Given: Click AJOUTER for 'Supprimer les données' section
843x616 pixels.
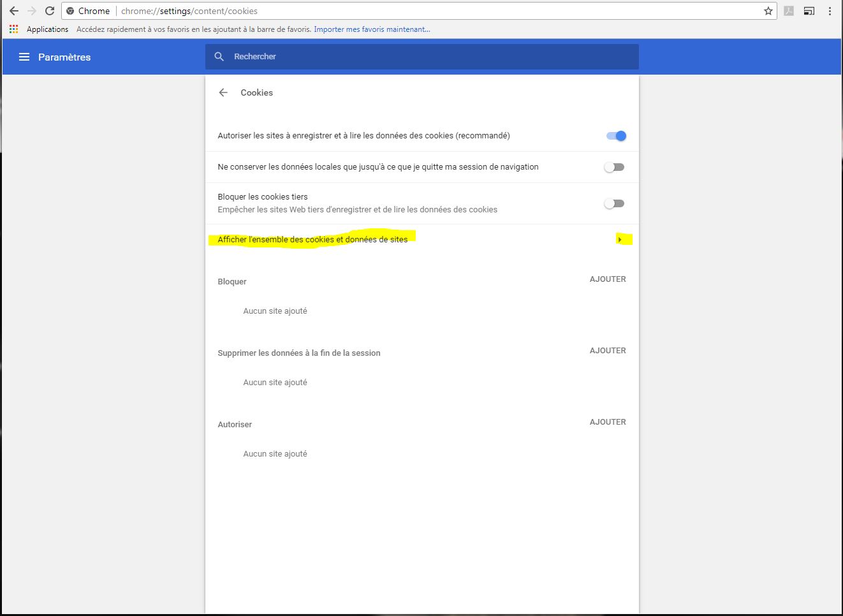Looking at the screenshot, I should (x=608, y=351).
